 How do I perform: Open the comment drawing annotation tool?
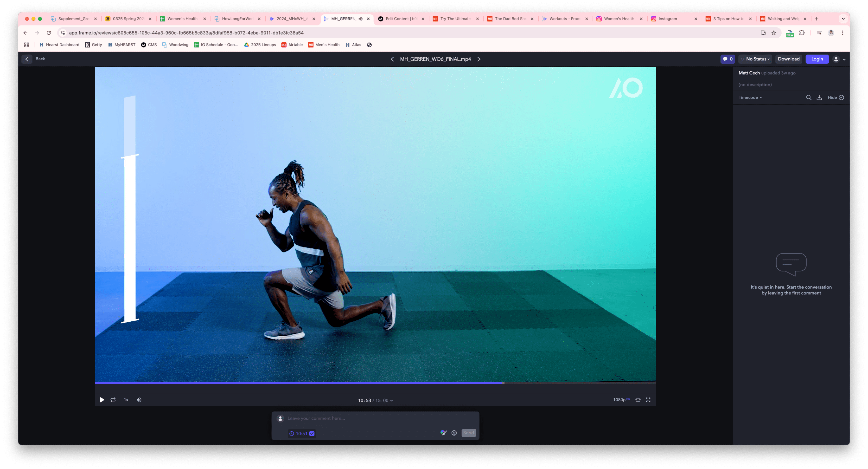click(x=443, y=433)
